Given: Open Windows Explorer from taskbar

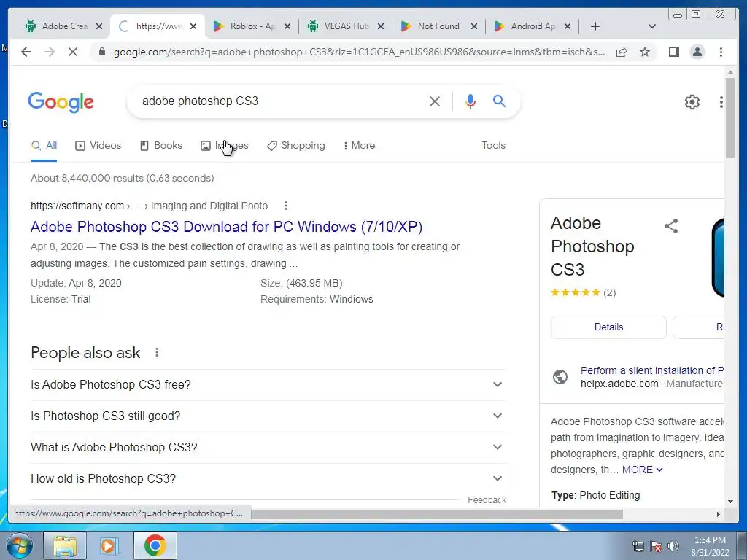Looking at the screenshot, I should click(65, 545).
